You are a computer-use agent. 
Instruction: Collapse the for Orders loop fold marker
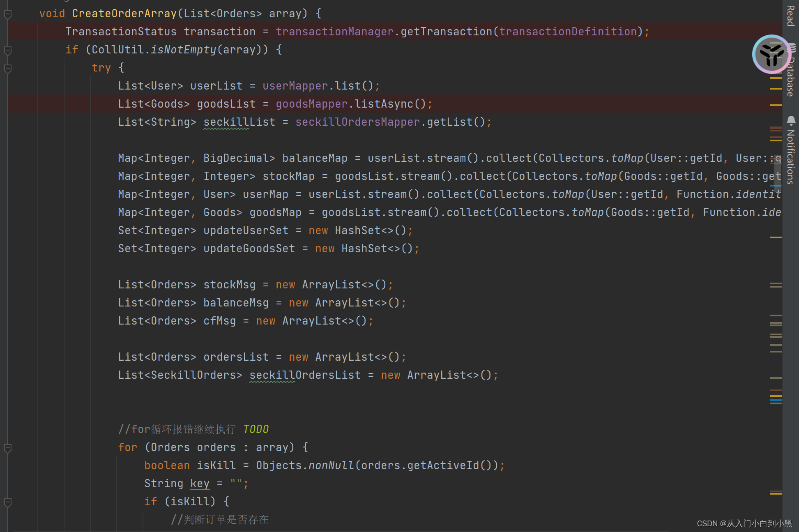tap(7, 448)
